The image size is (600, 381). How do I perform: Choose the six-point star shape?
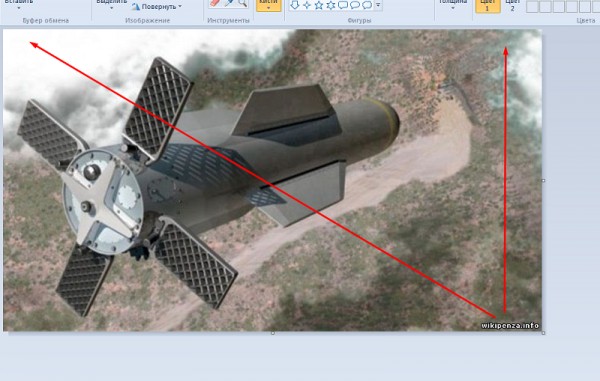[331, 5]
